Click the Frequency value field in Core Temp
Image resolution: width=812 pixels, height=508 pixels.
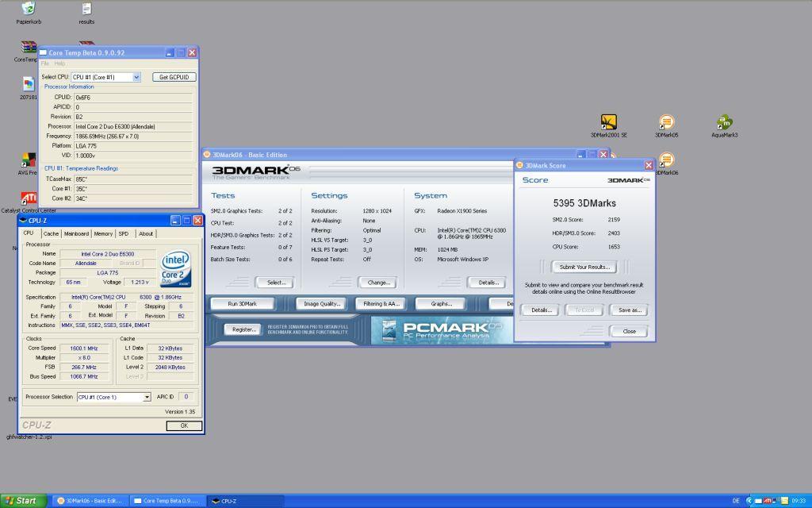(133, 137)
